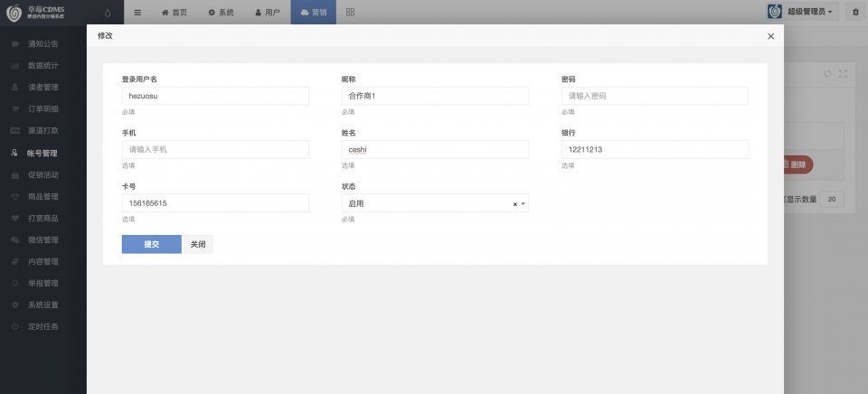Open the 超级管理员 user dropdown

tap(801, 13)
